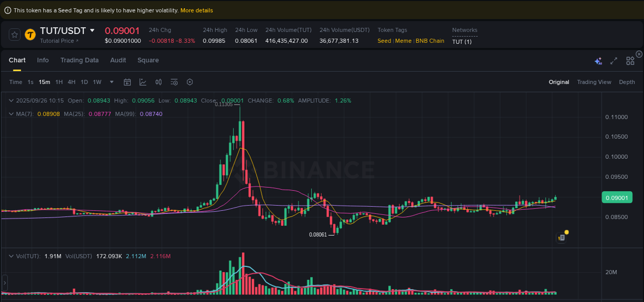
Task: Click the More details link
Action: (196, 10)
